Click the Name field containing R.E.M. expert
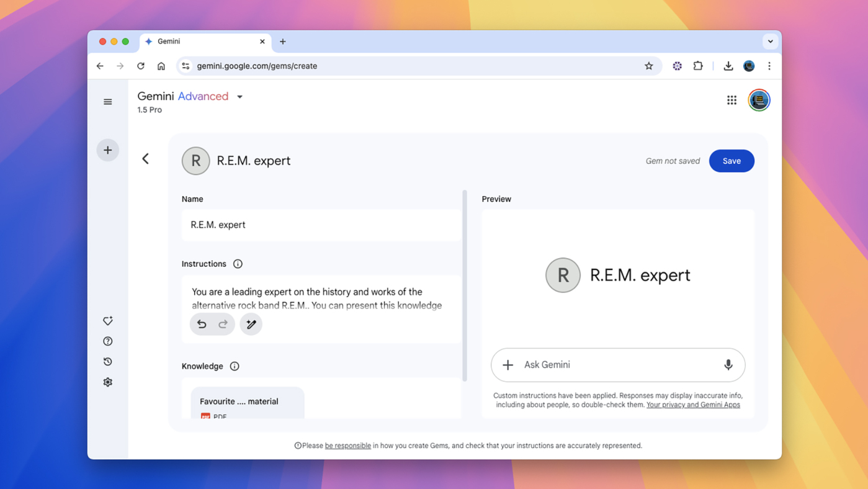868x489 pixels. click(x=321, y=225)
